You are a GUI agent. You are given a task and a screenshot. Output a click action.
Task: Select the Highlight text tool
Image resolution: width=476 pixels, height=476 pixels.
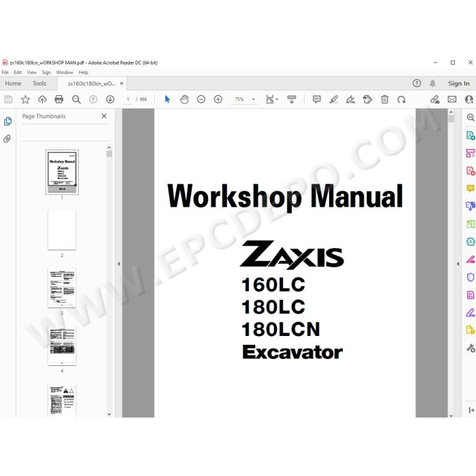coord(334,99)
